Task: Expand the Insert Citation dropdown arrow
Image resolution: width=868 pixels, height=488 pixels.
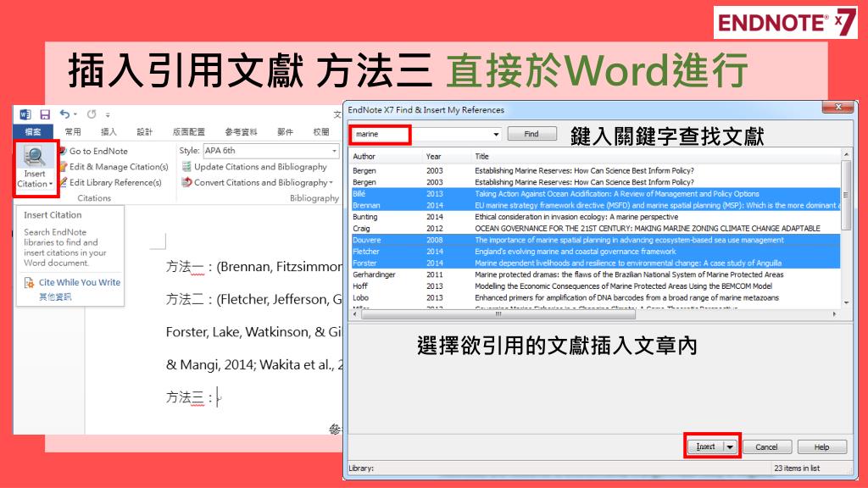Action: coord(50,184)
